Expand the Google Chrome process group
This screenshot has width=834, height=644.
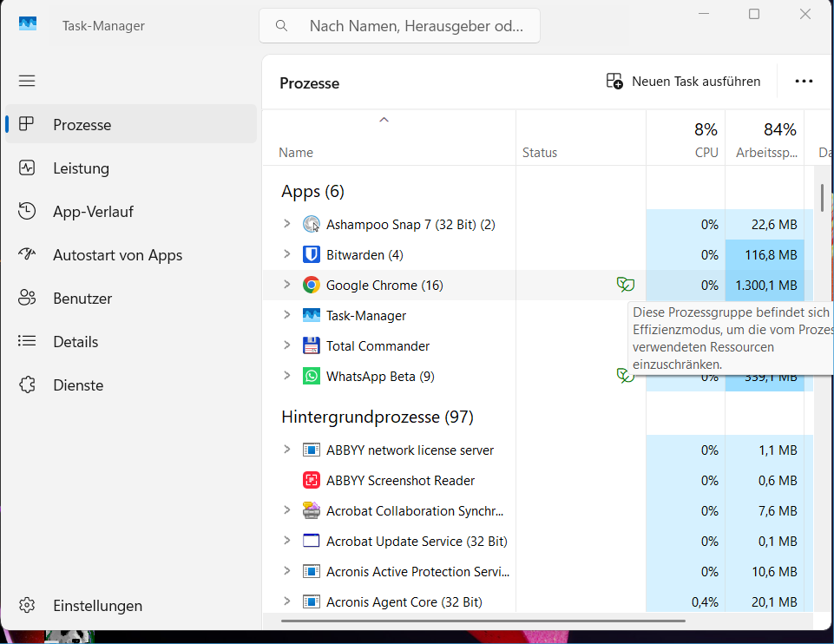287,285
